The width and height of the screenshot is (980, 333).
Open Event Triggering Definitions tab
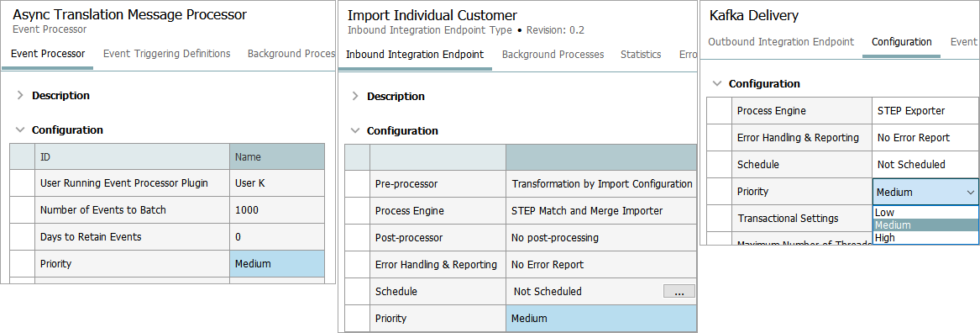coord(166,54)
